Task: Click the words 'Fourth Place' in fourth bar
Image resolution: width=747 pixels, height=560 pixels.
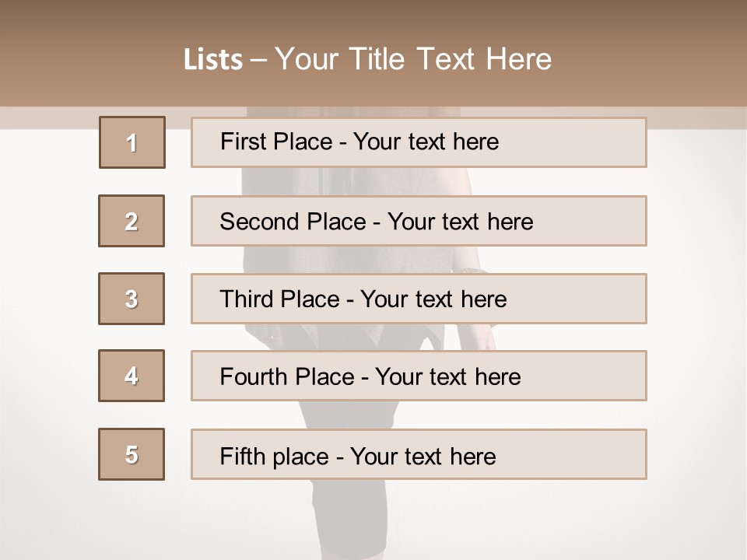Action: click(x=287, y=376)
